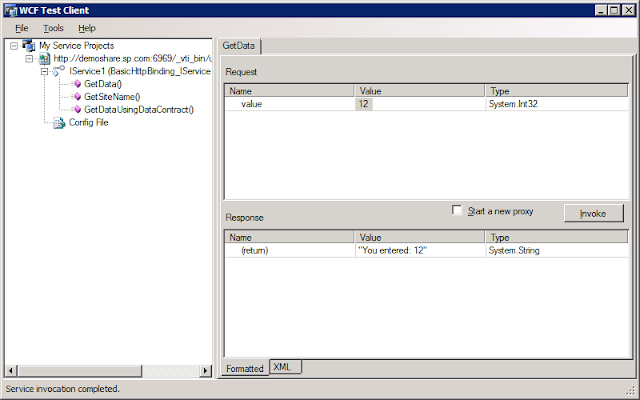This screenshot has width=640, height=400.
Task: Maximize the WCF Test Client window
Action: (x=614, y=10)
